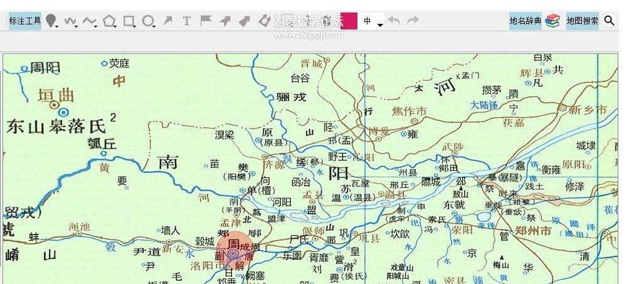Click the undo arrow

click(x=394, y=21)
